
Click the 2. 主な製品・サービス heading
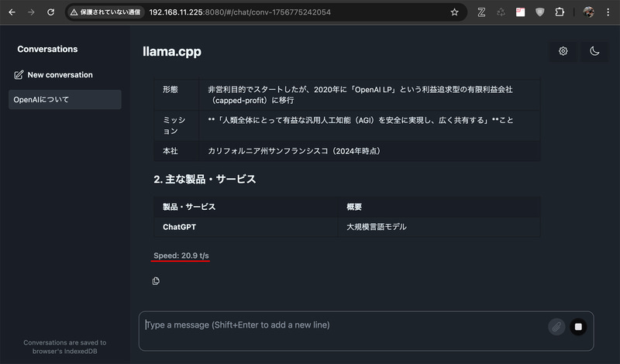(205, 179)
